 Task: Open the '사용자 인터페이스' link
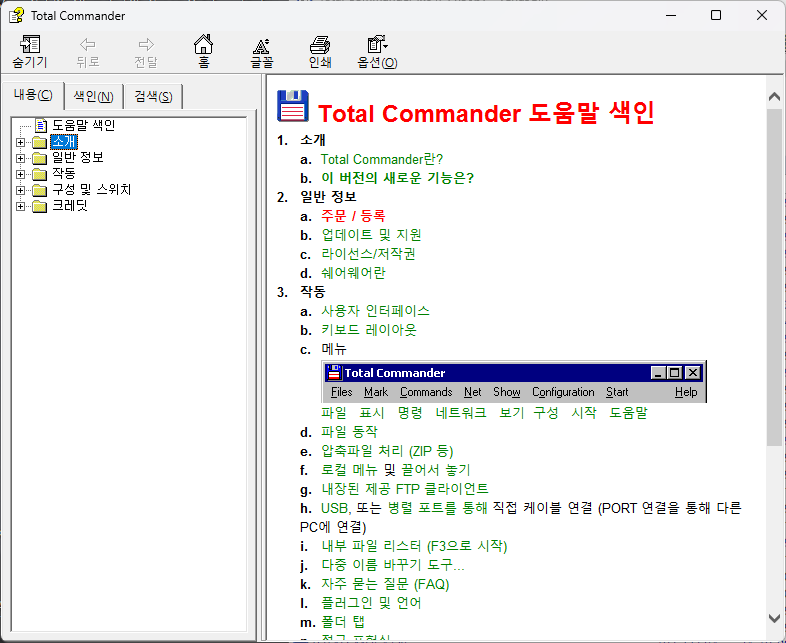click(375, 311)
